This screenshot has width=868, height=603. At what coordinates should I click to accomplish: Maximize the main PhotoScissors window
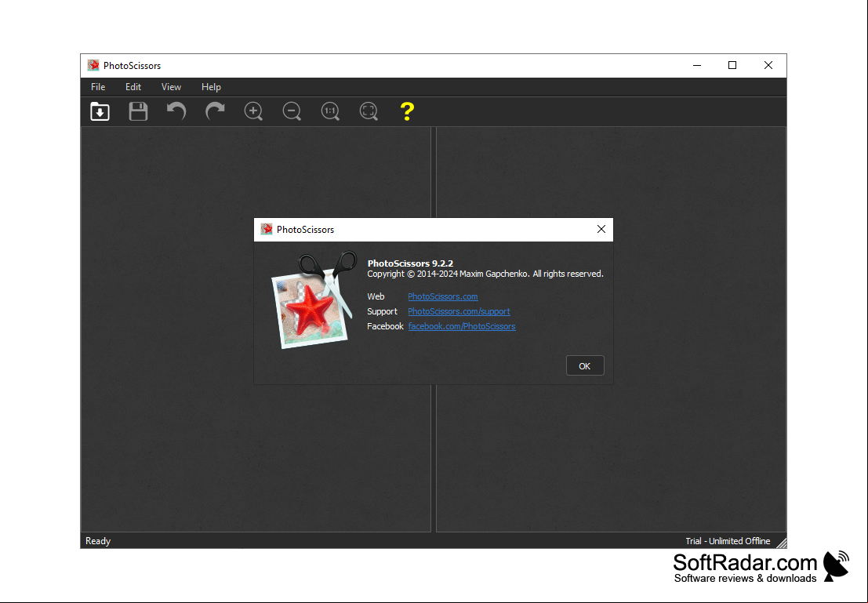(732, 65)
